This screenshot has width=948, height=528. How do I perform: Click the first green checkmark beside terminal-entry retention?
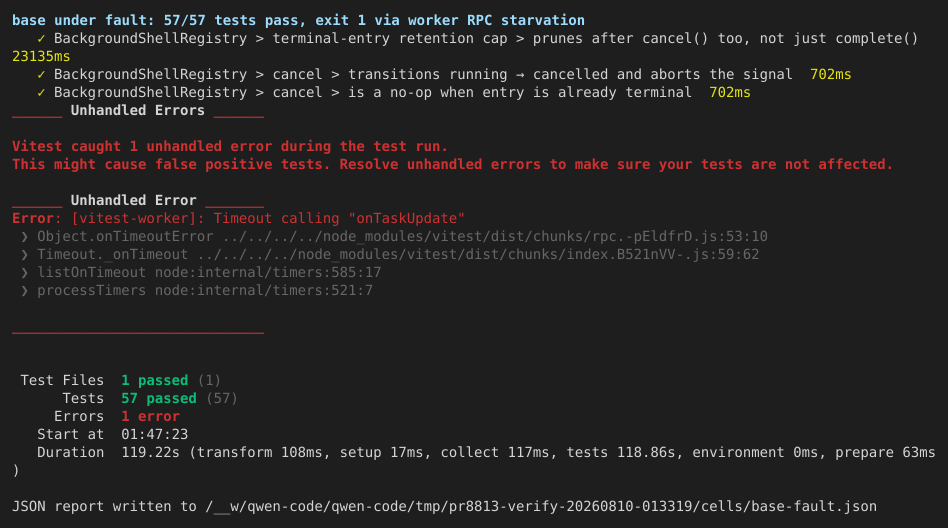pos(41,39)
